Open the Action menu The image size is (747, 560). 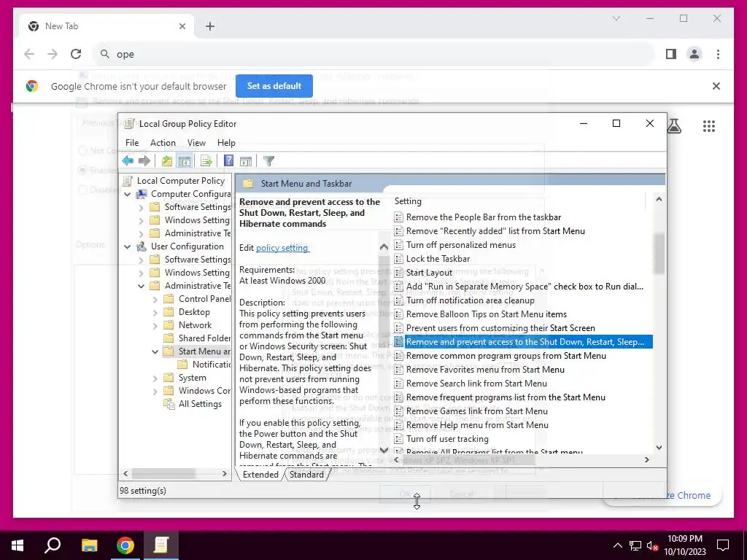[163, 143]
